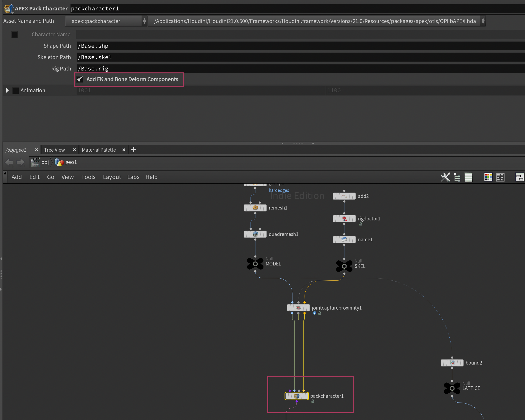The image size is (525, 420).
Task: Select the jointcaptureproximity1 node
Action: tap(298, 308)
